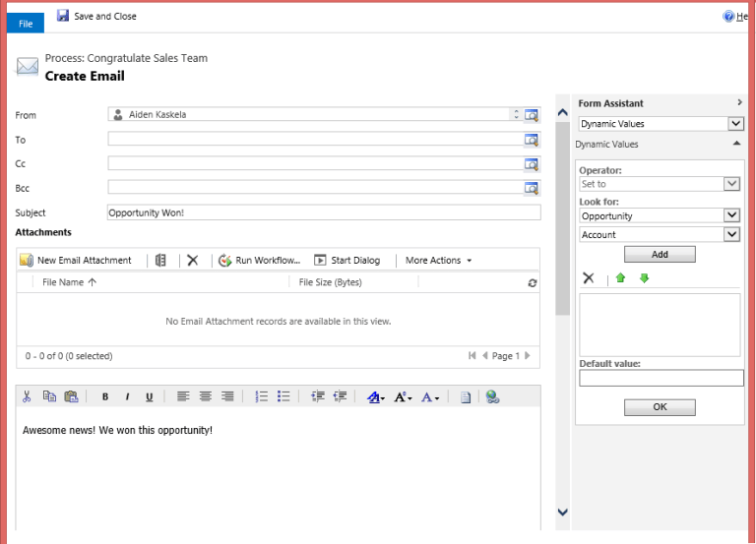Open lookup for the To field
This screenshot has height=544, width=756.
532,140
